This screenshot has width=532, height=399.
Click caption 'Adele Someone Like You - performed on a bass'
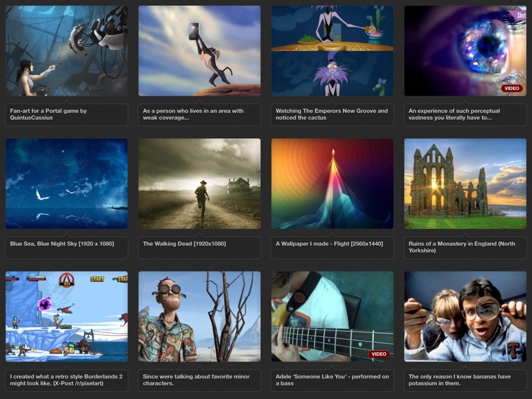coord(332,380)
